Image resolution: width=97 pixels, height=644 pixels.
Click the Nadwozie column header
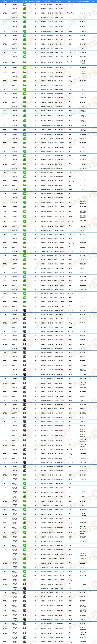coord(70,1)
